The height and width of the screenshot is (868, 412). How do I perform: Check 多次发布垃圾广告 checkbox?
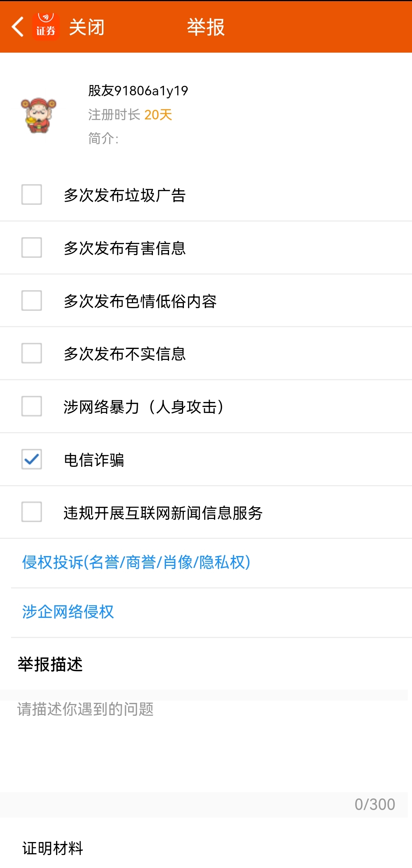point(32,194)
